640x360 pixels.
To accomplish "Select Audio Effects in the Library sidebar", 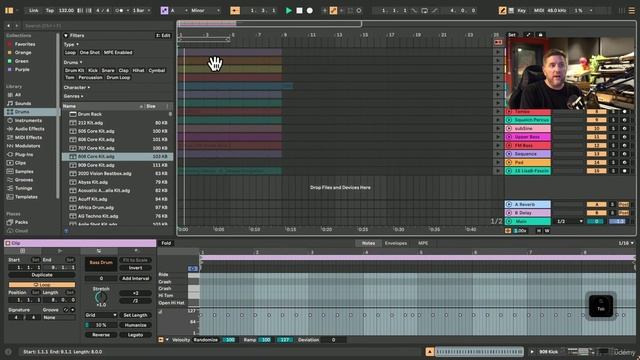I will coord(29,129).
